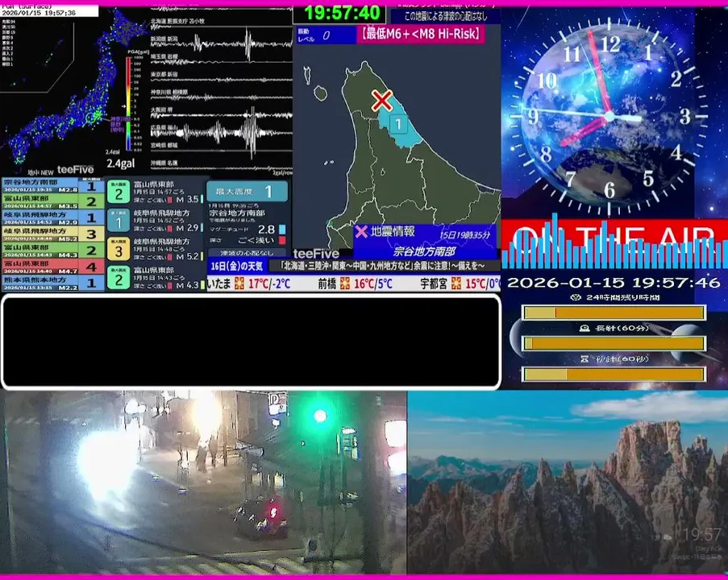Click the 長針(60分) progress bar

614,343
